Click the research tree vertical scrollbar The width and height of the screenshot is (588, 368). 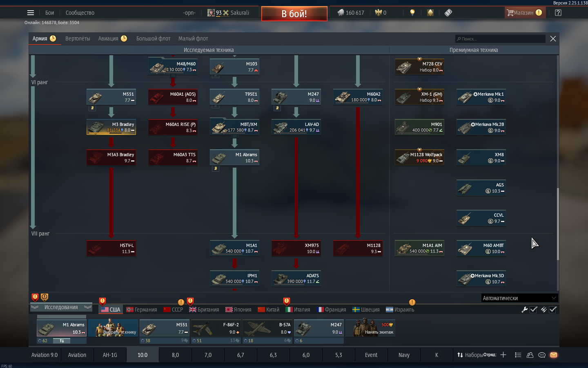tap(557, 224)
